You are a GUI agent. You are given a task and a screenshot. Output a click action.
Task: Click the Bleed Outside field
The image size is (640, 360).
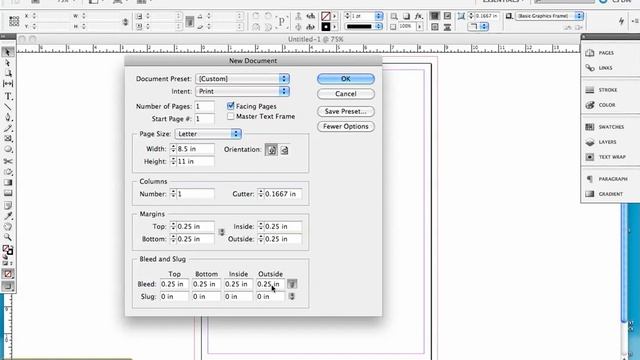270,284
